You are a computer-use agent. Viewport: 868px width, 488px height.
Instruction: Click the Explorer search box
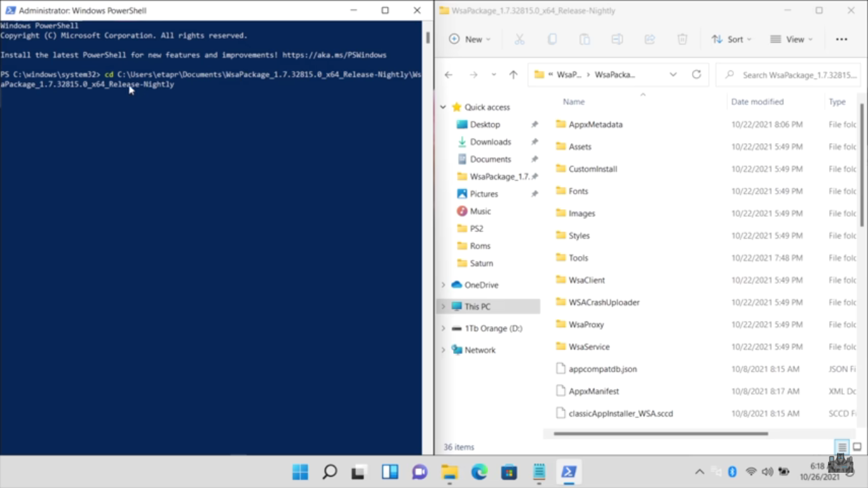click(x=788, y=75)
